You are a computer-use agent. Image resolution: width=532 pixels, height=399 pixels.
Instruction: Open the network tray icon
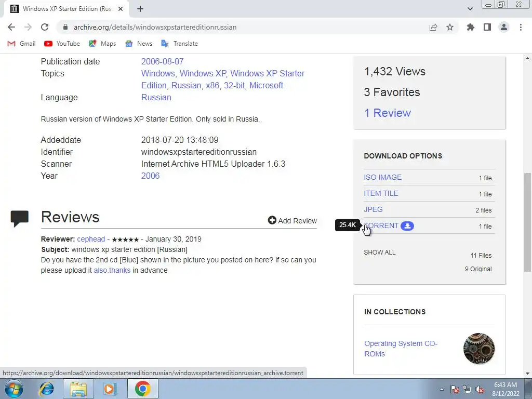pos(467,389)
